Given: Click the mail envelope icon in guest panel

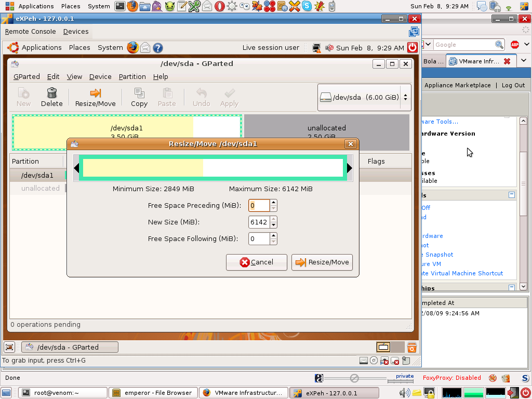Looking at the screenshot, I should pyautogui.click(x=145, y=47).
